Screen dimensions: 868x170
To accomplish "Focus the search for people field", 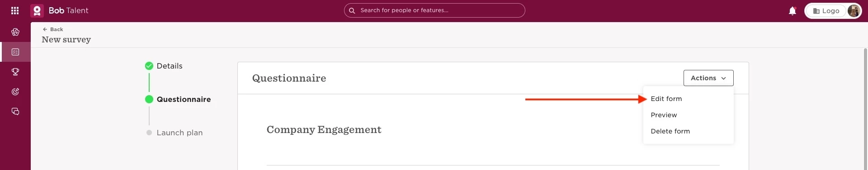I will point(434,10).
